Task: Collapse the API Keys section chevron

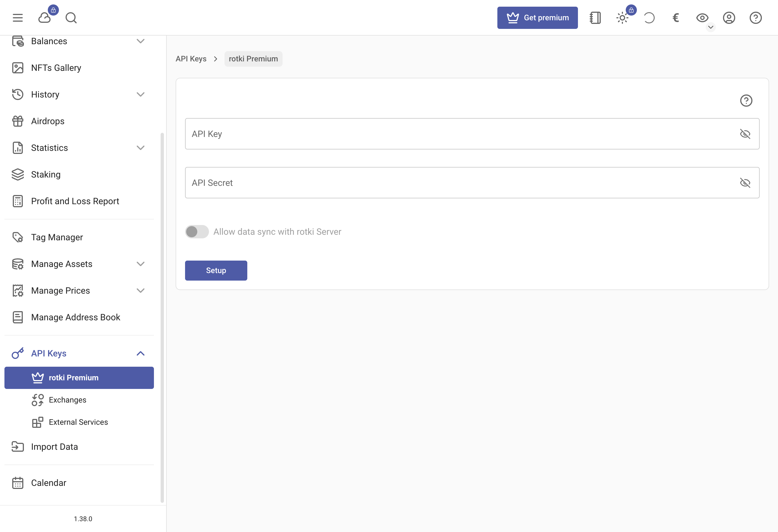Action: point(141,354)
